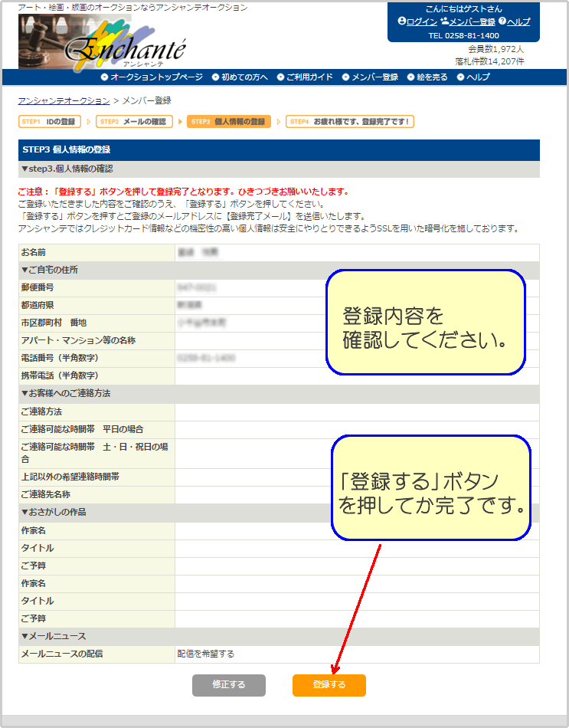Image resolution: width=569 pixels, height=728 pixels.
Task: Click the STEP3 個人情報の登録 blue heading
Action: tap(279, 150)
